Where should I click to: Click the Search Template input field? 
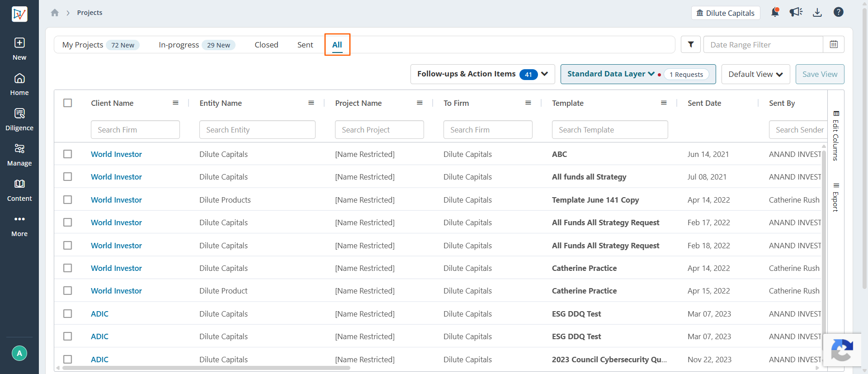click(610, 130)
